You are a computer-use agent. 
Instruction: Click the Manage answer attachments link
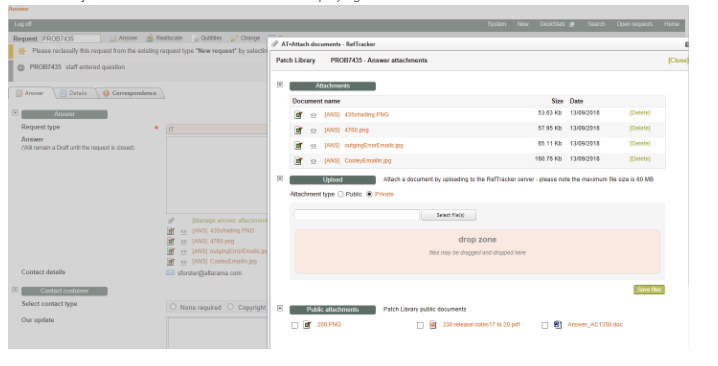coord(229,221)
